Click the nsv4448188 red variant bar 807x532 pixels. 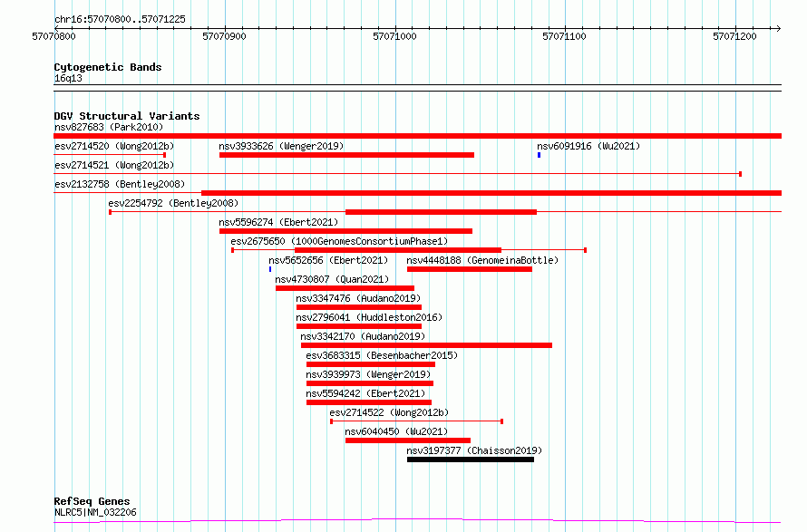point(470,269)
